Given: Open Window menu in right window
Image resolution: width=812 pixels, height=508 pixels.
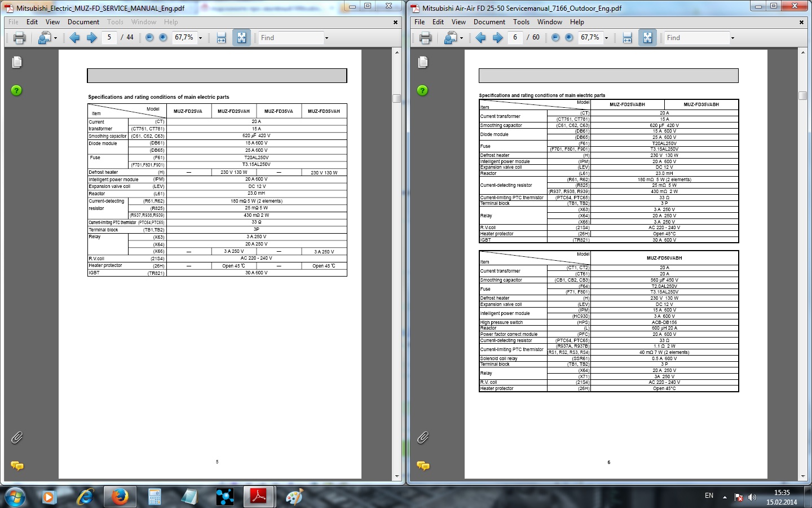Looking at the screenshot, I should [550, 22].
